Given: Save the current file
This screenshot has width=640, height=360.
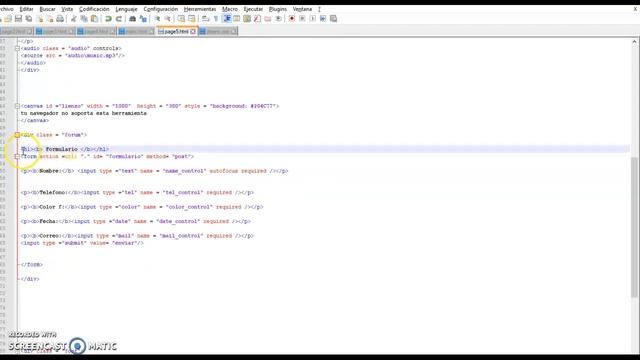Looking at the screenshot, I should [x=18, y=19].
